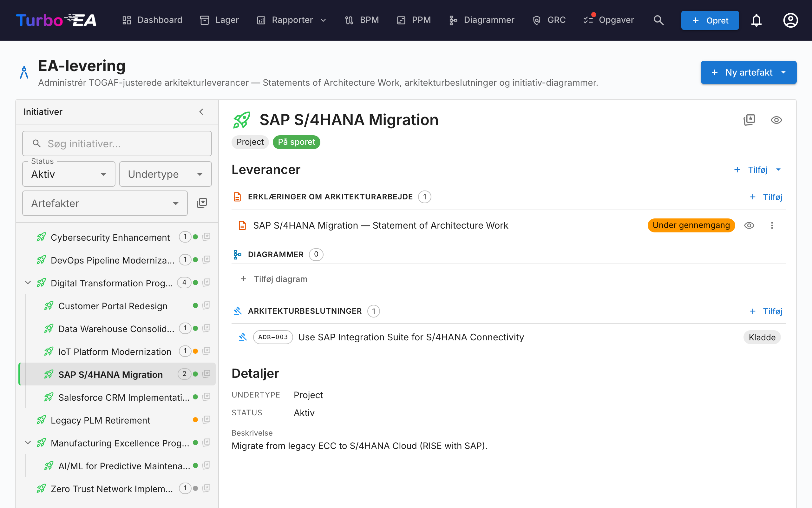Navigate to BPM
The width and height of the screenshot is (812, 508).
click(362, 20)
